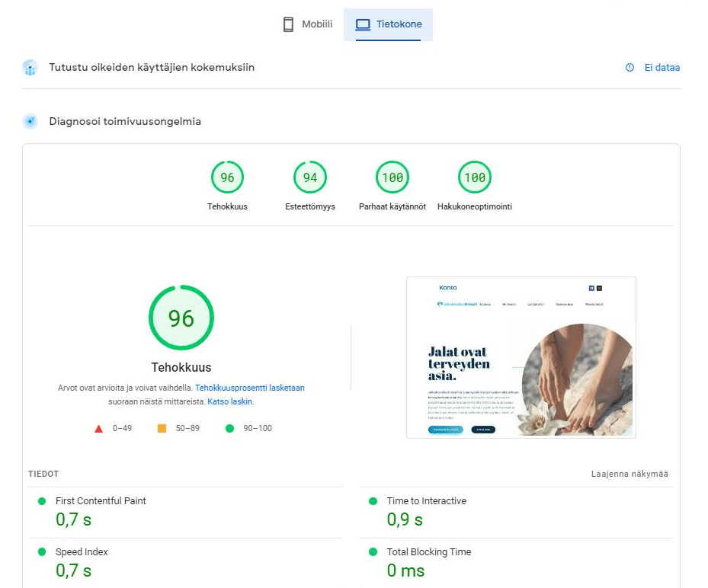Click the info icon beside Ei dataa
This screenshot has height=588, width=708.
[630, 68]
